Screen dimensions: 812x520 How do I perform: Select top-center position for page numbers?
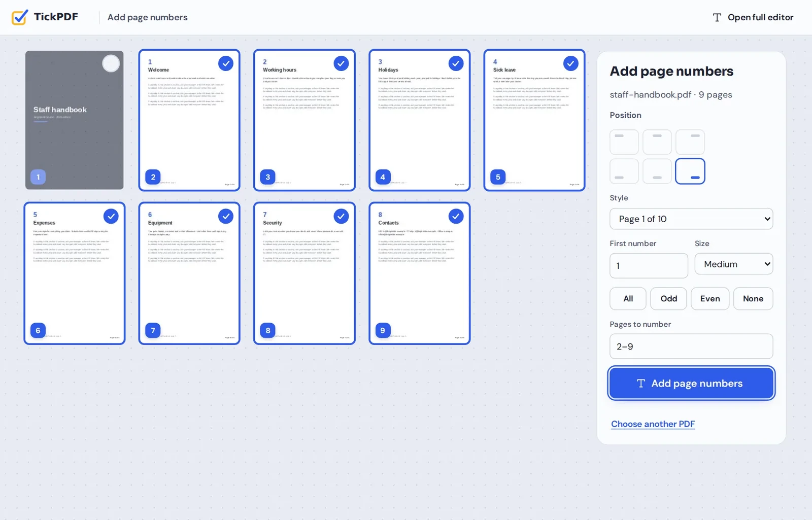[x=657, y=142]
